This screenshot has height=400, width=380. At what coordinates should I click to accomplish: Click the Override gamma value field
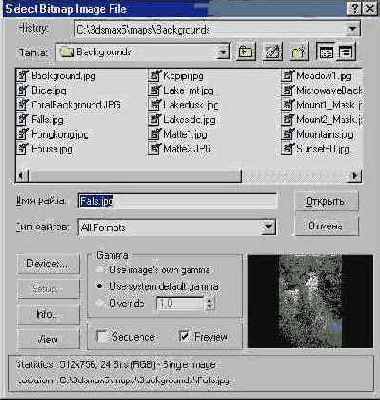[180, 304]
